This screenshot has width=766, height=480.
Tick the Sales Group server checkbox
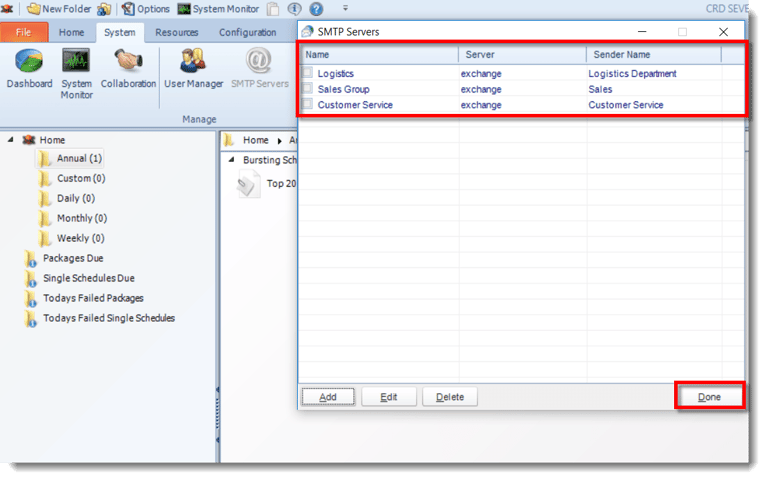[307, 88]
